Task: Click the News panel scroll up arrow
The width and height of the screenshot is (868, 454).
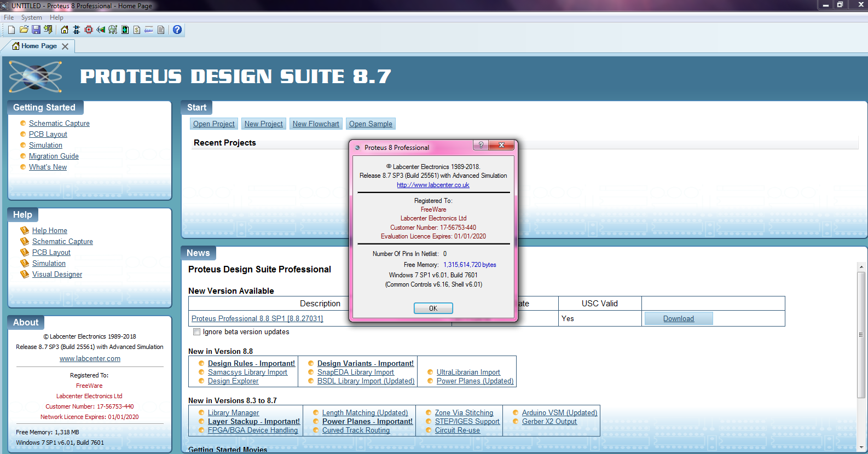Action: (861, 267)
